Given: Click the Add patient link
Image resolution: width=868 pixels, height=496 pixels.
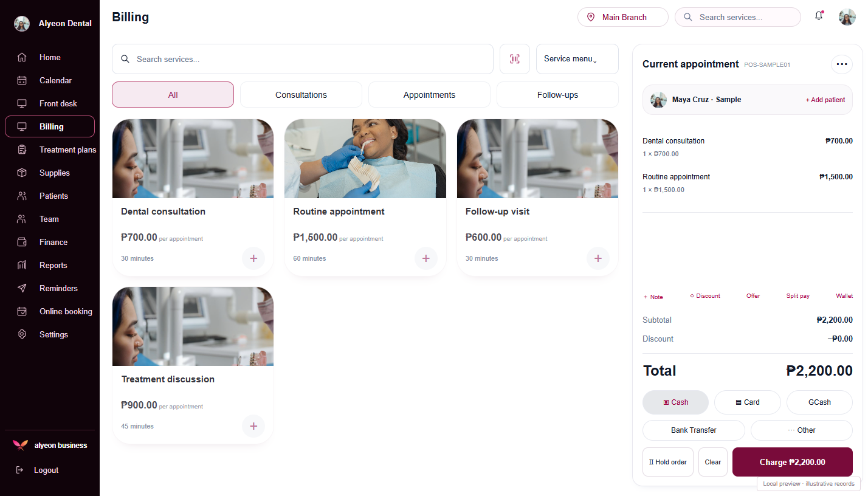Looking at the screenshot, I should click(x=825, y=100).
